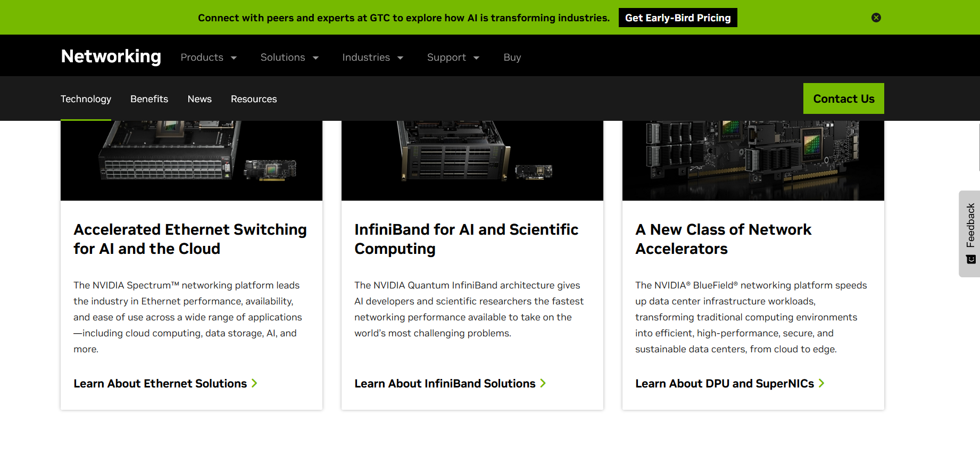The width and height of the screenshot is (980, 454).
Task: Open Accelerated Ethernet Switching heading
Action: pyautogui.click(x=190, y=239)
